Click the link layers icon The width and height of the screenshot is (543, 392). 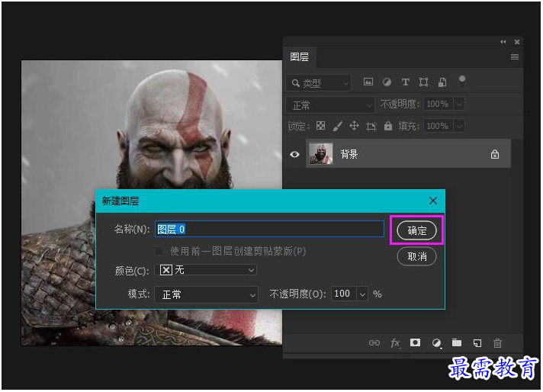click(374, 343)
